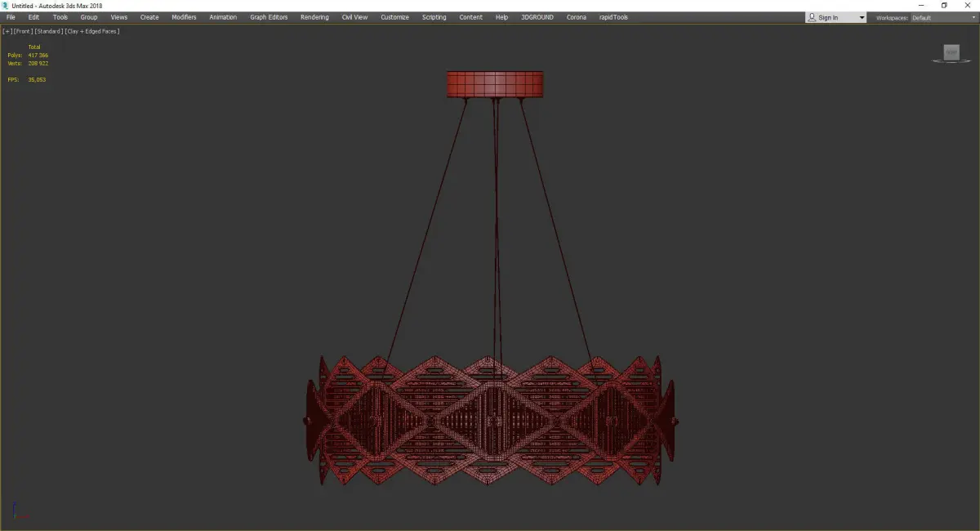Expand the Sign In dropdown arrow
980x531 pixels.
(x=862, y=17)
